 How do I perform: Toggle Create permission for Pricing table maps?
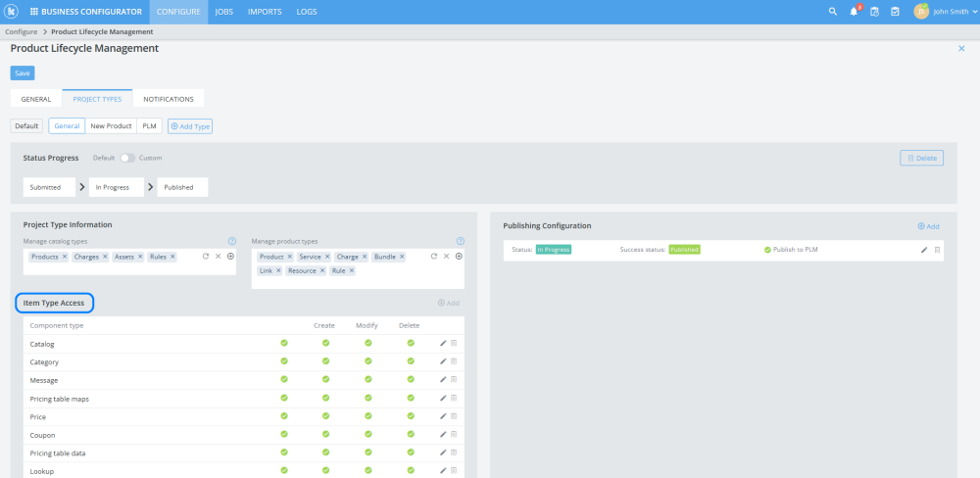325,398
